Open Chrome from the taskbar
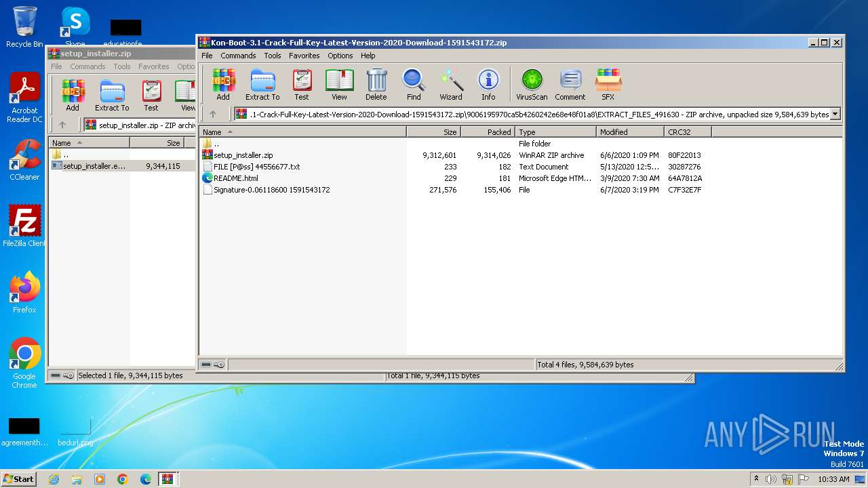This screenshot has height=488, width=868. [x=123, y=479]
